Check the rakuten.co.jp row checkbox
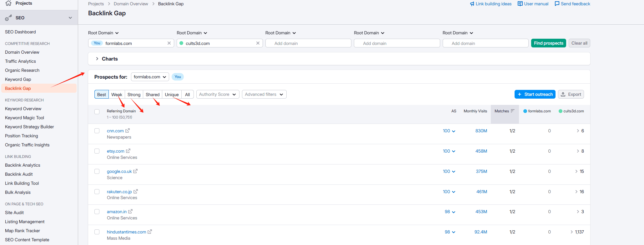644x245 pixels. [97, 192]
